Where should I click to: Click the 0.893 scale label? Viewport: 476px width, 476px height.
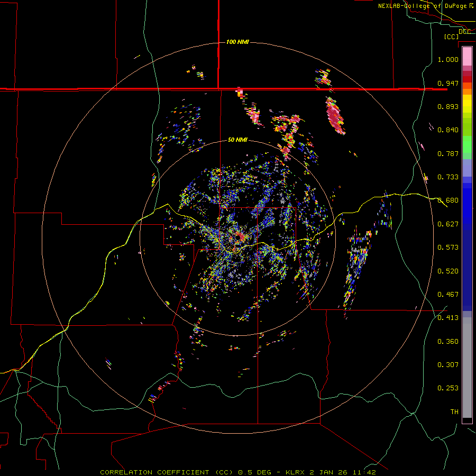[x=448, y=106]
